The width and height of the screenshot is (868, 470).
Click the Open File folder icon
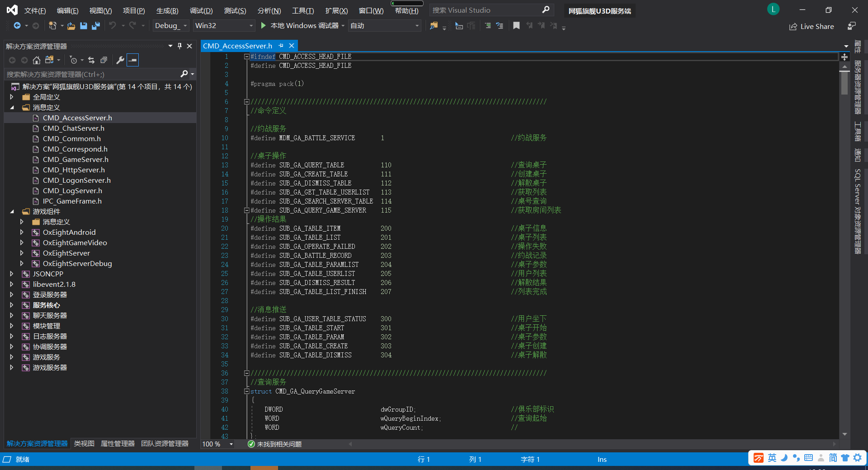click(x=71, y=26)
